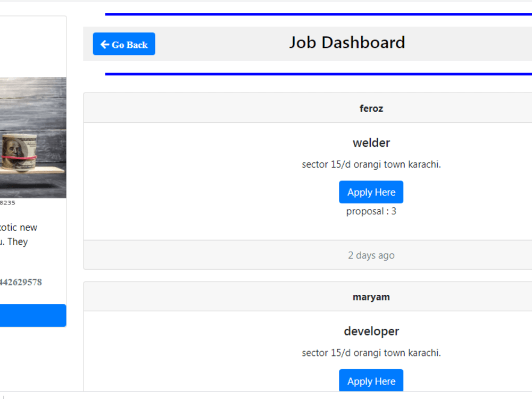Open the rolled dollar bills image
The height and width of the screenshot is (399, 532).
point(33,137)
